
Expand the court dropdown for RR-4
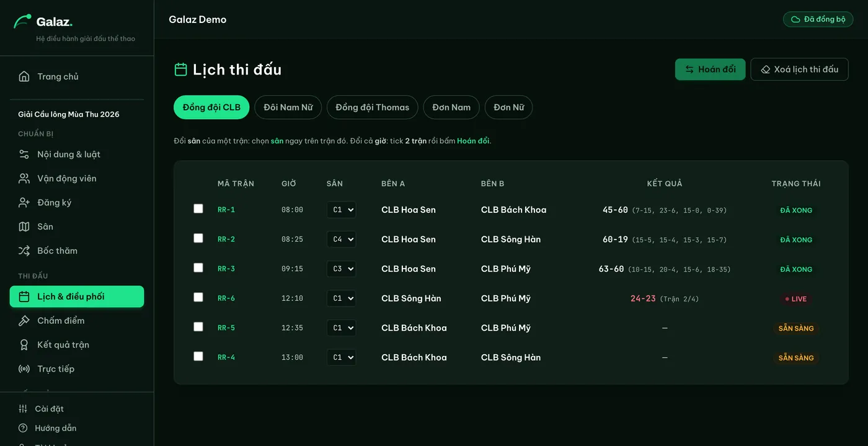[342, 357]
